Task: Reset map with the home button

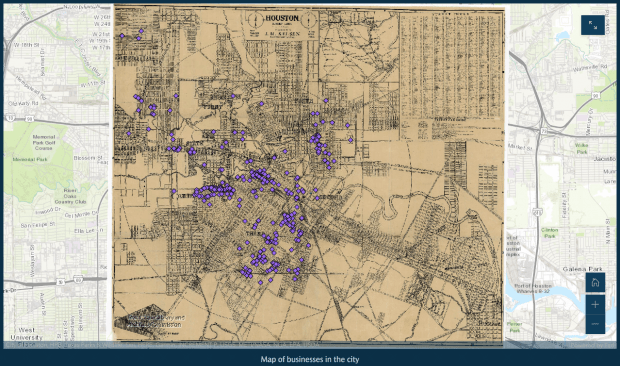Action: tap(595, 283)
